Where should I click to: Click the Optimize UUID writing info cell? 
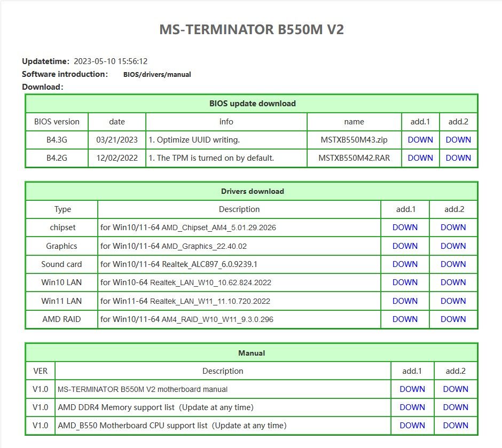226,140
